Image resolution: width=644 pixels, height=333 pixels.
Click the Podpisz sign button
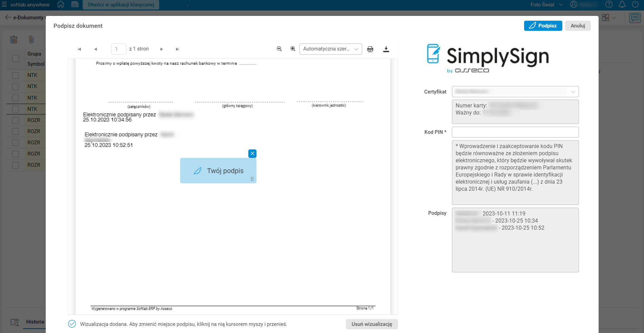coord(543,26)
